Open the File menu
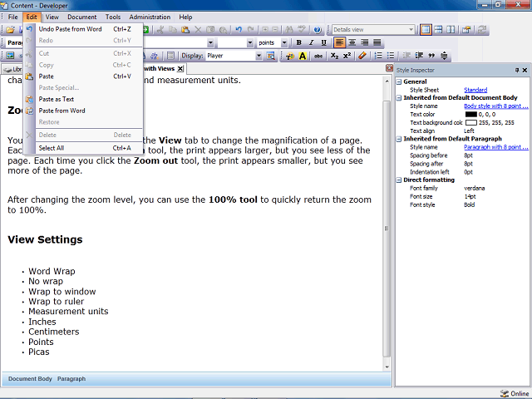The height and width of the screenshot is (399, 532). (13, 17)
